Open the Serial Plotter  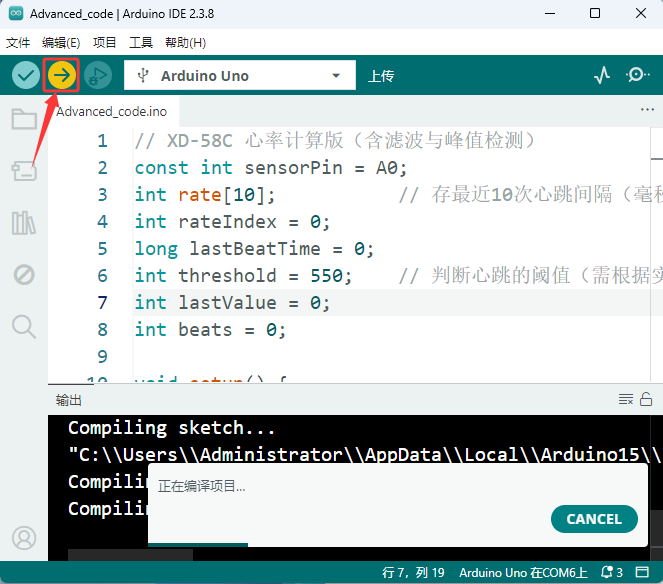click(x=602, y=75)
